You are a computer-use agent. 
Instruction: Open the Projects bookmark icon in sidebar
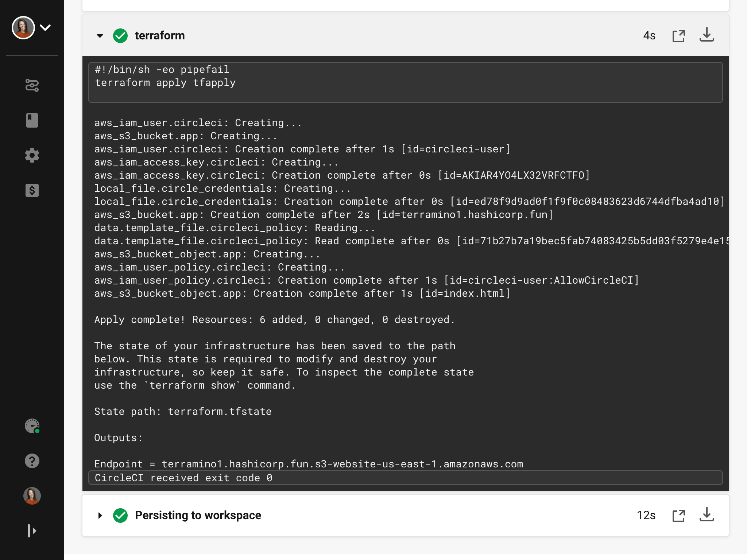pyautogui.click(x=32, y=120)
